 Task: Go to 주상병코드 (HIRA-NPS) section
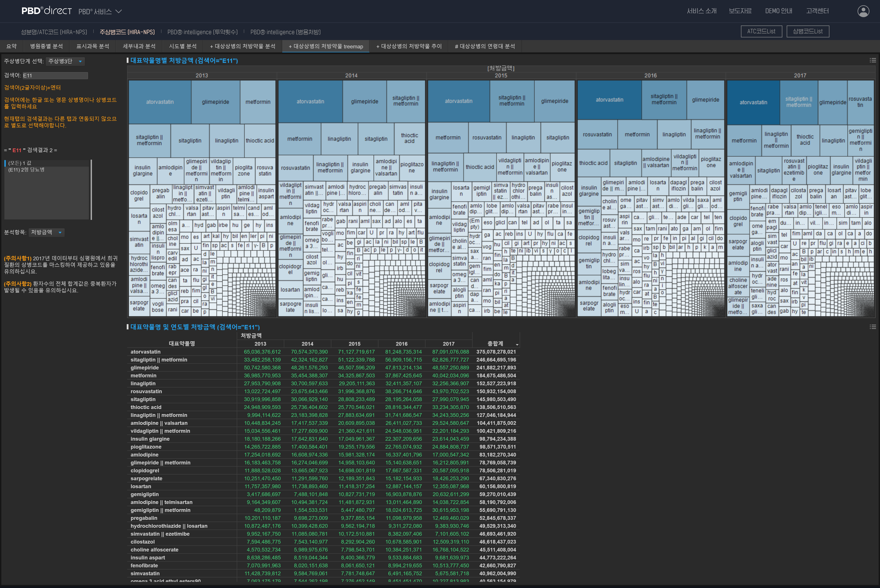point(127,32)
